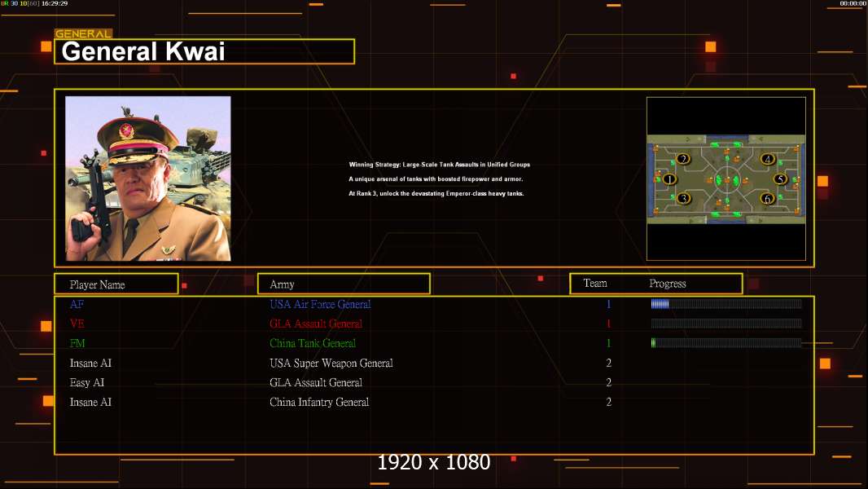The height and width of the screenshot is (489, 868).
Task: Click the Army column header
Action: click(x=344, y=284)
